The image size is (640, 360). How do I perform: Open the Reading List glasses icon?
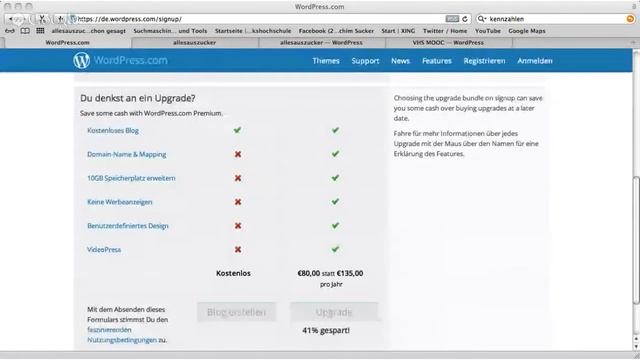pyautogui.click(x=10, y=31)
